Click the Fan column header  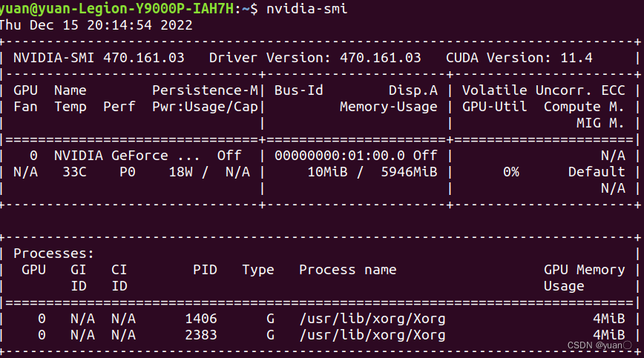coord(25,107)
